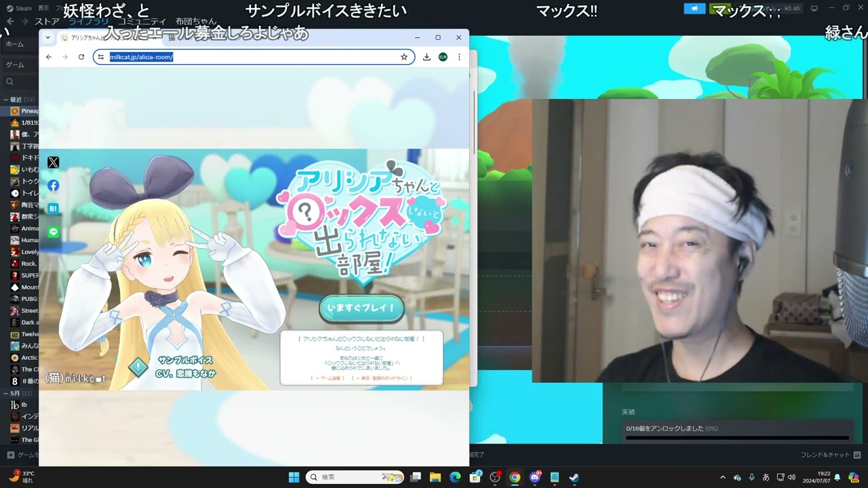Steam back navigation arrow
This screenshot has width=868, height=488.
pos(10,22)
